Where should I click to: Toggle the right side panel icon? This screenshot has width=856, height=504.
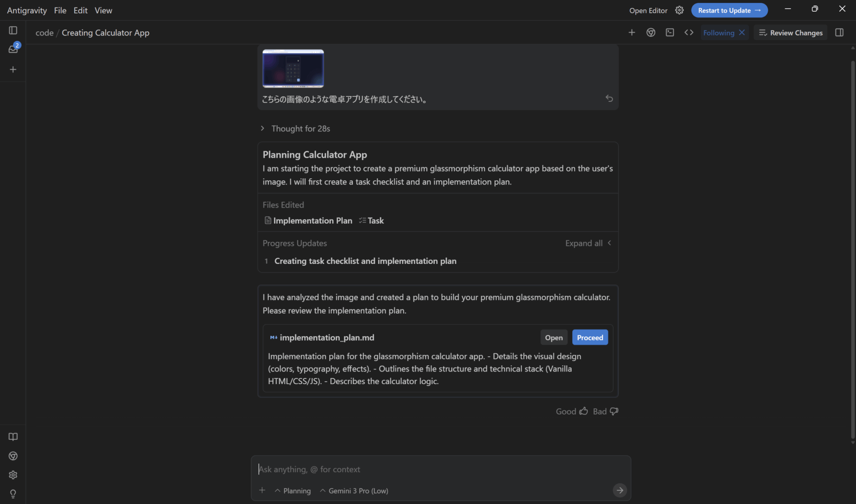pyautogui.click(x=839, y=33)
